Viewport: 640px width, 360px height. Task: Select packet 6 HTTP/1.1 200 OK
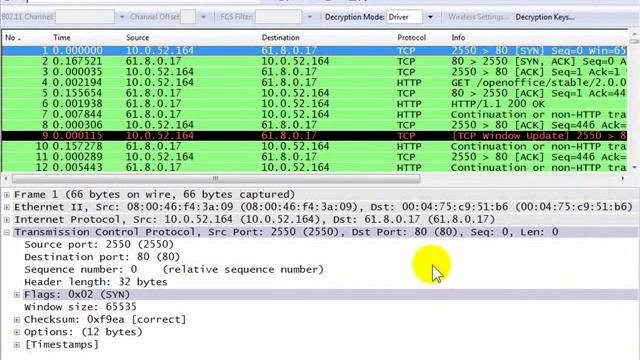(314, 104)
